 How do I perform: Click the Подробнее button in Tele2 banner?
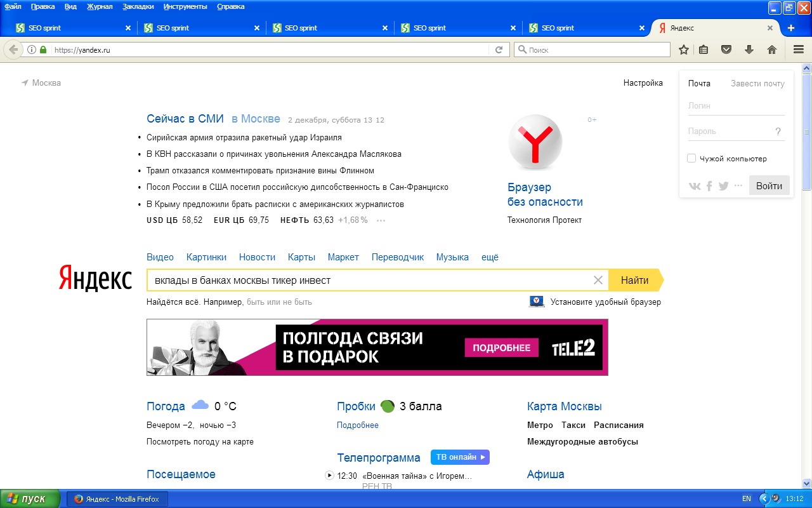click(501, 348)
